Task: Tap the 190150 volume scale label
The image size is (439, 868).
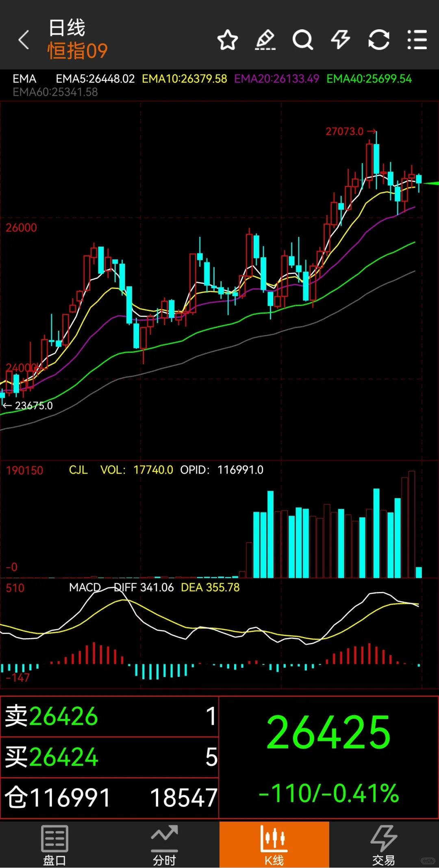Action: pos(24,470)
